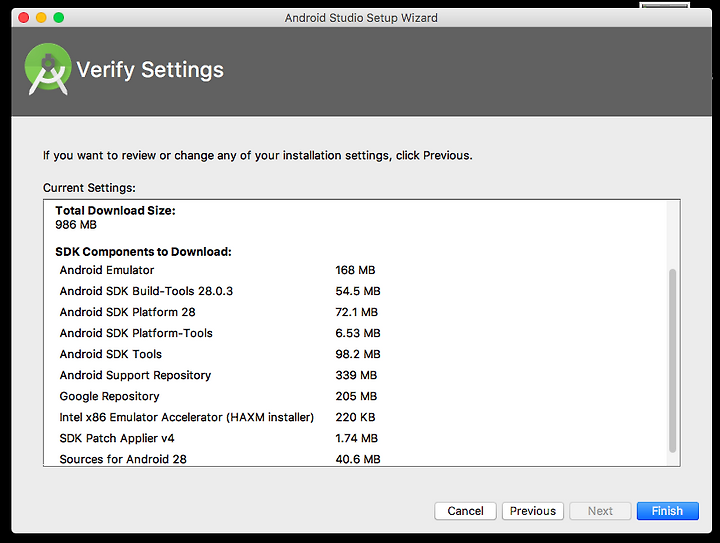The image size is (720, 543).
Task: Click the Android Studio logo icon
Action: (48, 69)
